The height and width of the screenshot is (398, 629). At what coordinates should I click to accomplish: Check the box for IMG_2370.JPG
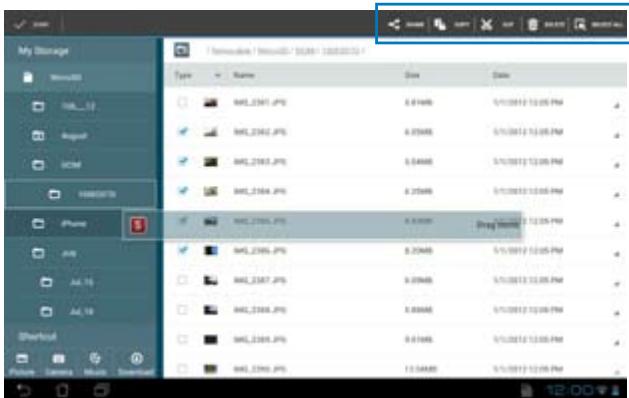point(183,368)
